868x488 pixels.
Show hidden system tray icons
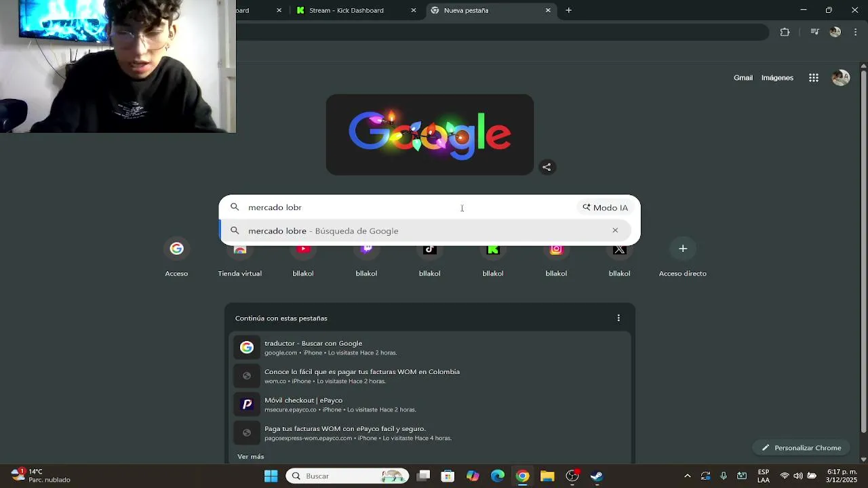click(687, 476)
